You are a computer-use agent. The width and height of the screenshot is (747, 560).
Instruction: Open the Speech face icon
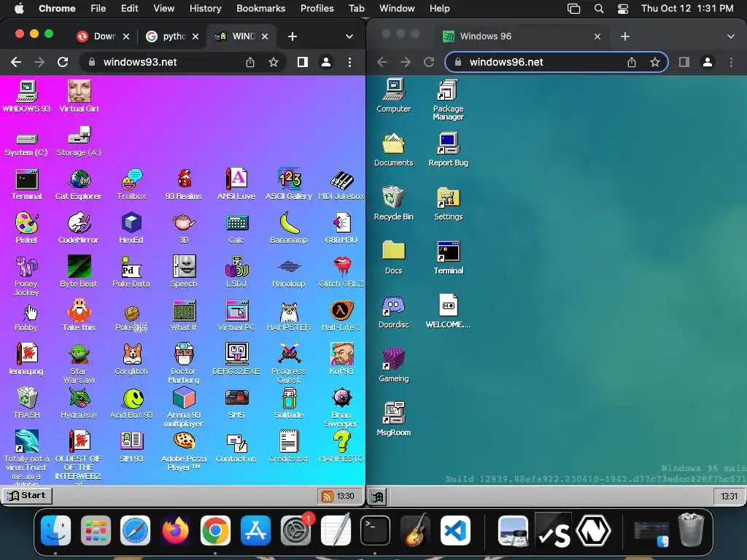[x=184, y=272]
